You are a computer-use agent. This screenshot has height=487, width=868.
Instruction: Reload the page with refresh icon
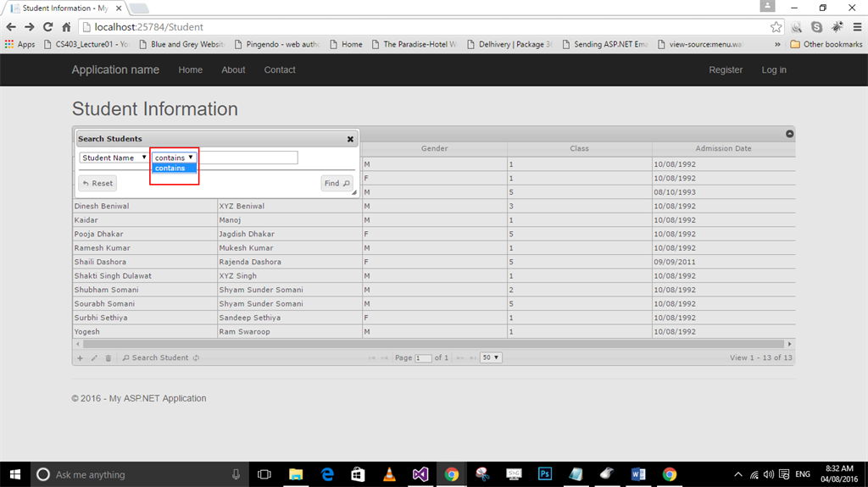click(x=48, y=26)
